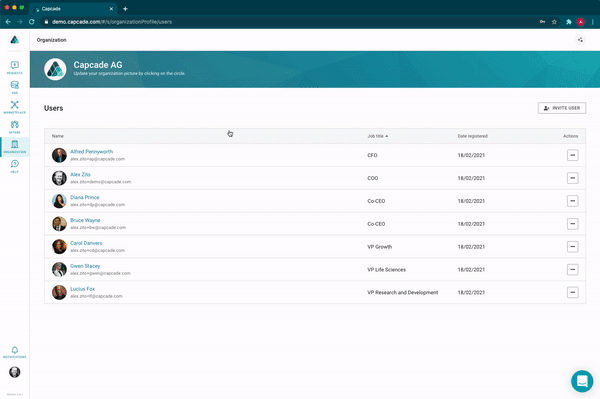Screen dimensions: 600x399
Task: Open browser extensions puzzle icon
Action: click(x=569, y=22)
